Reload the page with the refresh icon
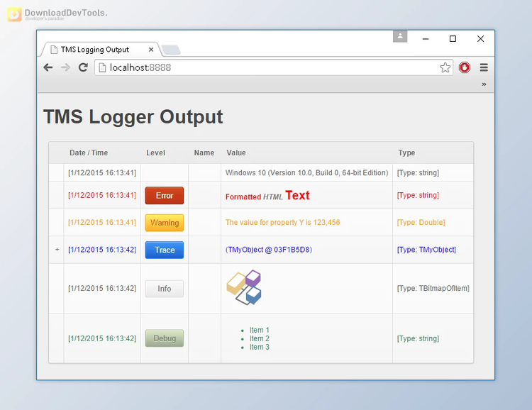This screenshot has height=410, width=532. [83, 67]
